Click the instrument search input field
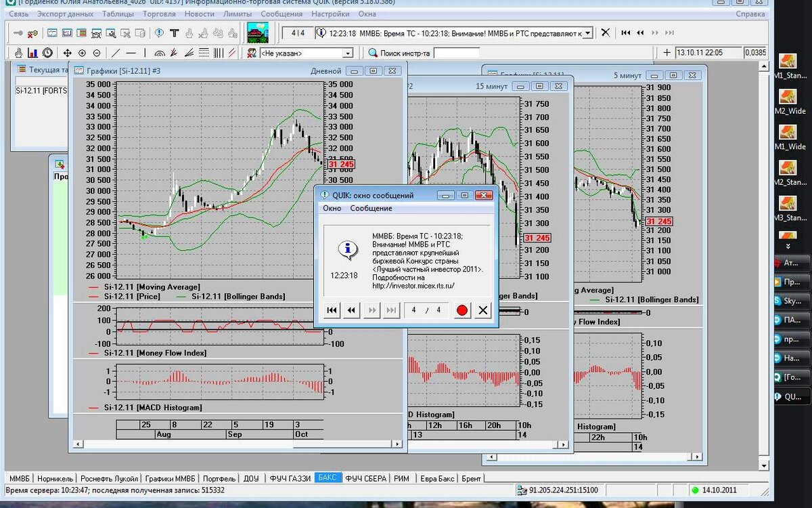The width and height of the screenshot is (812, 508). pos(456,53)
